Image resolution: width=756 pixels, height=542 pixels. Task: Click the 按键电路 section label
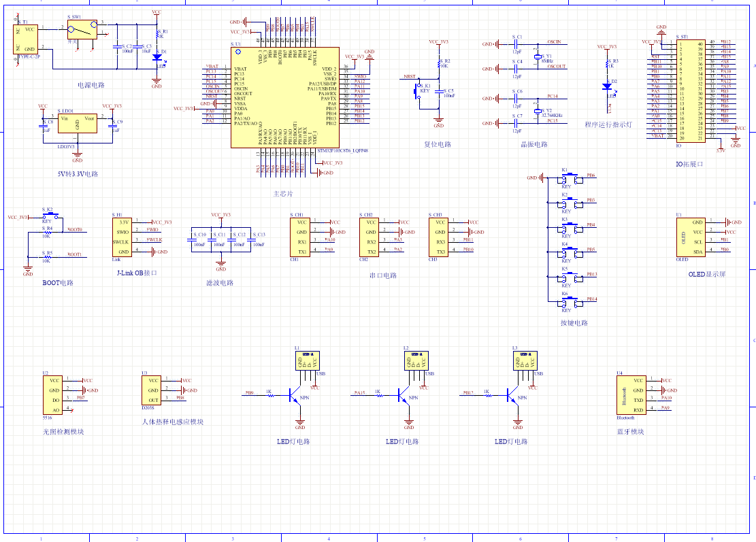(x=574, y=323)
